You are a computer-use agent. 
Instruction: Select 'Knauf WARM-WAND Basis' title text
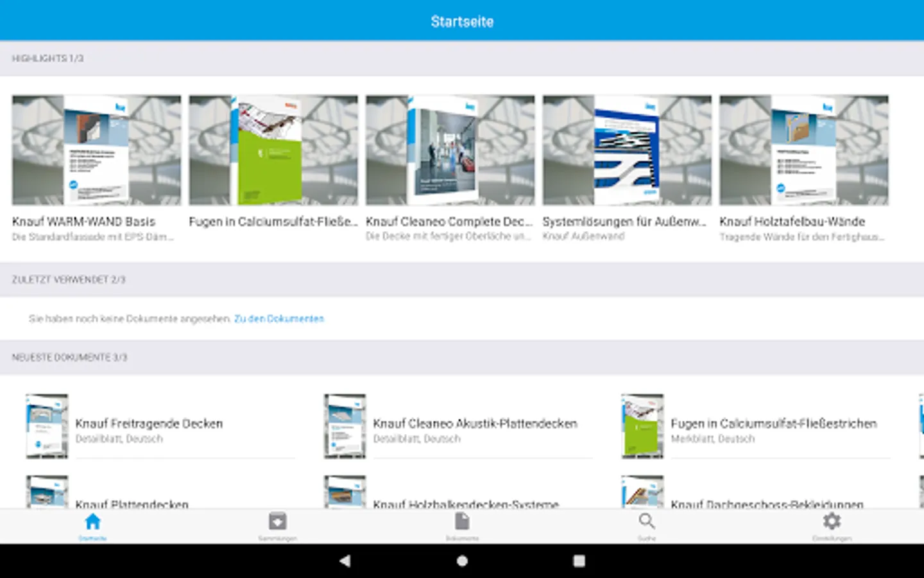coord(83,222)
